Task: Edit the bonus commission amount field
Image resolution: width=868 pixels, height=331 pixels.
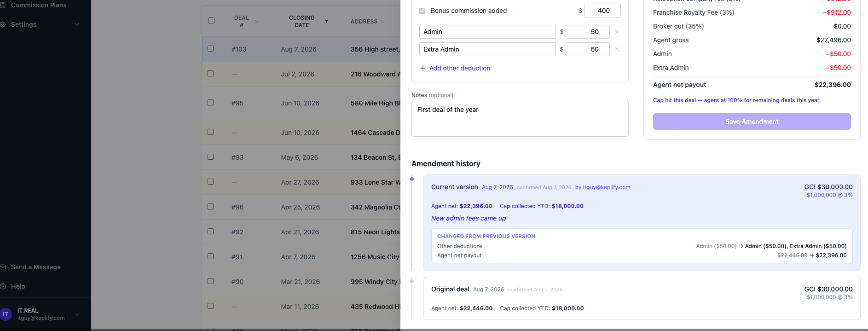Action: point(602,11)
